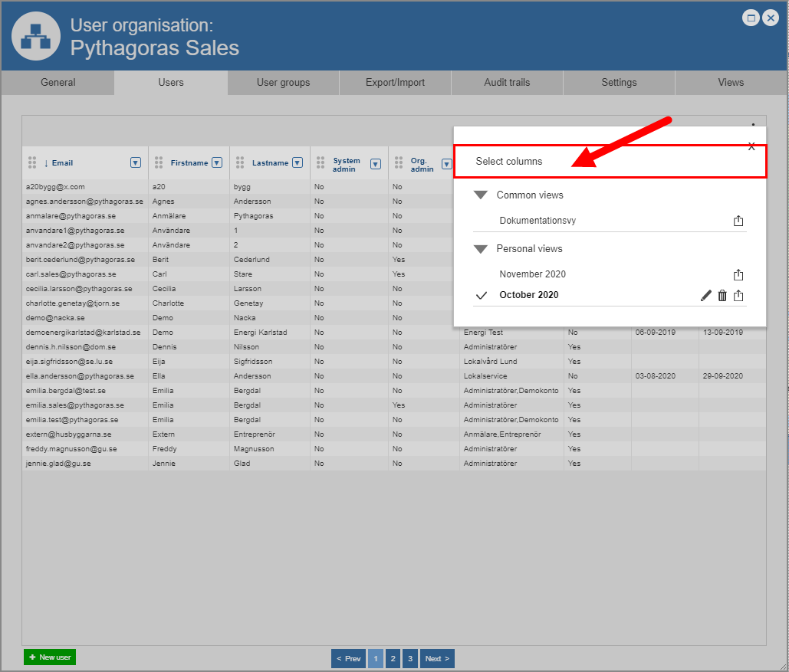Open the System admin filter dropdown
The height and width of the screenshot is (672, 789).
click(x=376, y=164)
